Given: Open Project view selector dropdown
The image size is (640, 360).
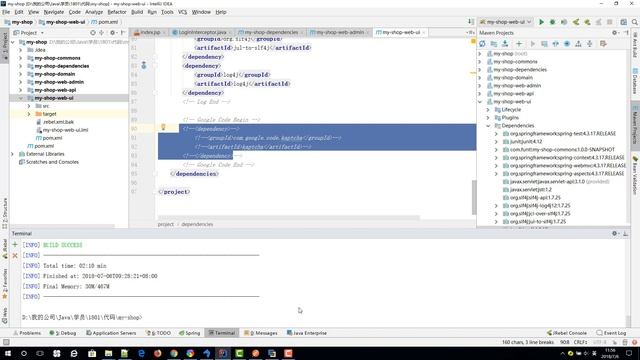Looking at the screenshot, I should pyautogui.click(x=29, y=33).
